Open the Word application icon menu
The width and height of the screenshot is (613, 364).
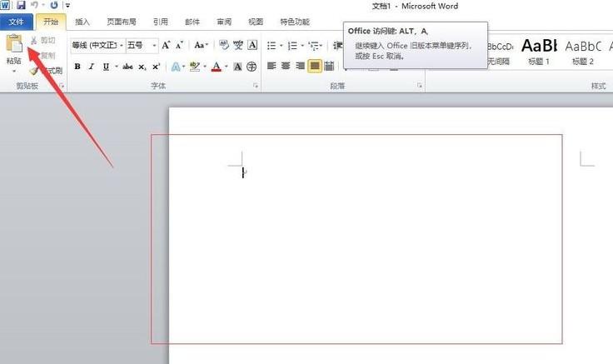(x=5, y=5)
